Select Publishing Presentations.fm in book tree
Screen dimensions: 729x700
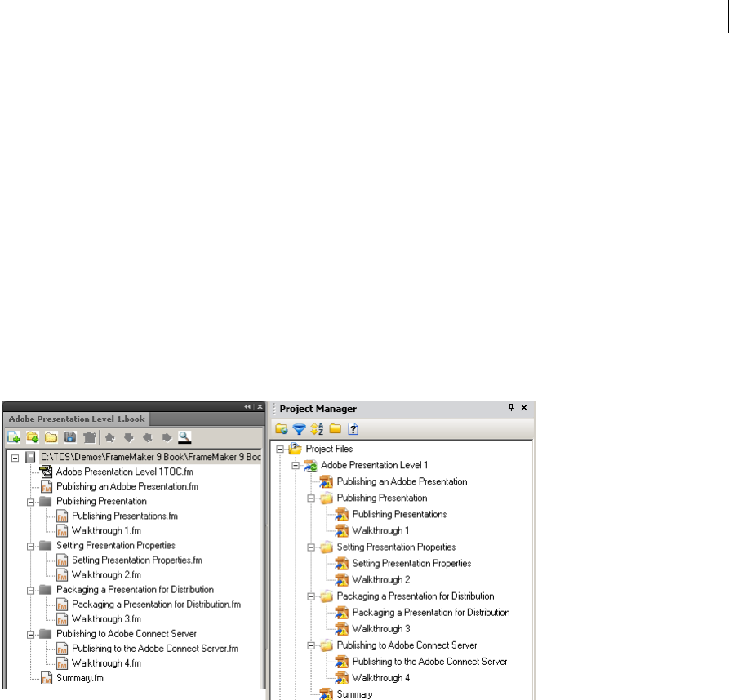(125, 516)
